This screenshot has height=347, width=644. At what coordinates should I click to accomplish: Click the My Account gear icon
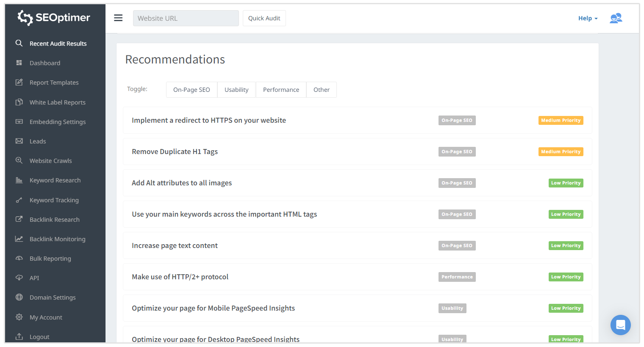pos(19,317)
